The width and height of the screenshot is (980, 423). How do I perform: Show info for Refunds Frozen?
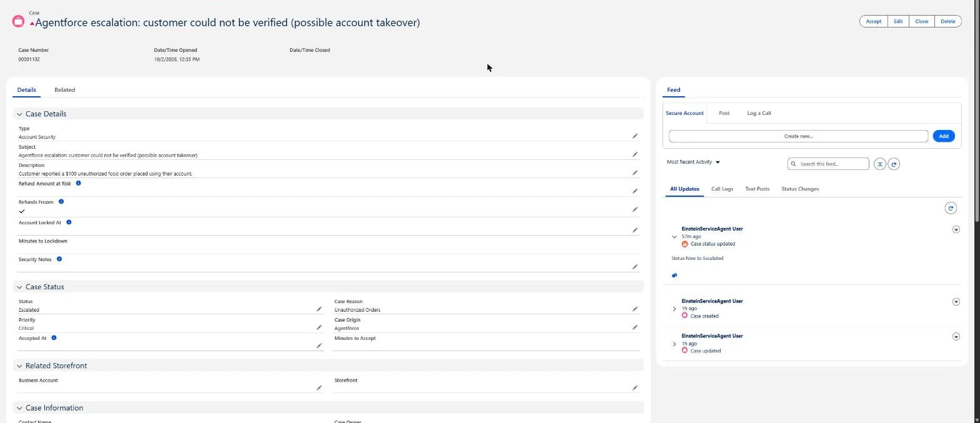[x=61, y=201]
